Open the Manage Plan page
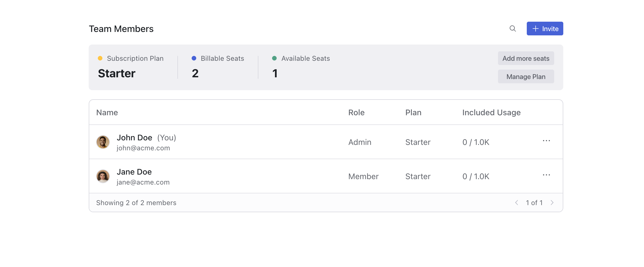644x267 pixels. pyautogui.click(x=526, y=76)
